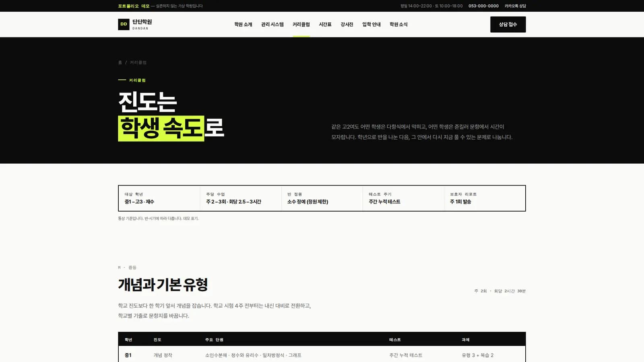644x362 pixels.
Task: Open the 입학 안내 menu
Action: click(x=372, y=25)
